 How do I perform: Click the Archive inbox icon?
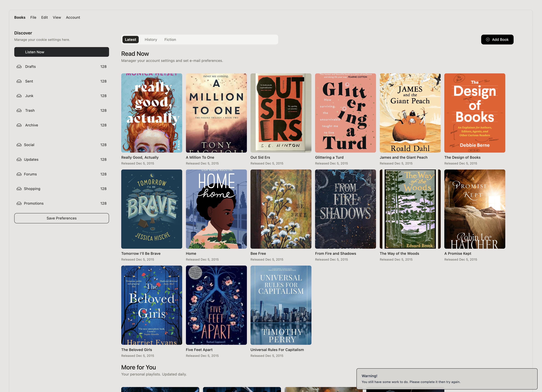pyautogui.click(x=19, y=125)
